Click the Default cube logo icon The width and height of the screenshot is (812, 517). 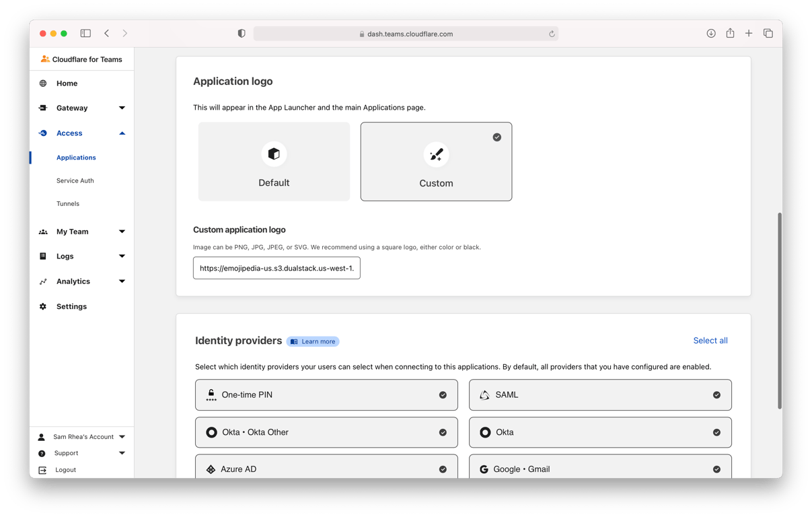tap(274, 154)
